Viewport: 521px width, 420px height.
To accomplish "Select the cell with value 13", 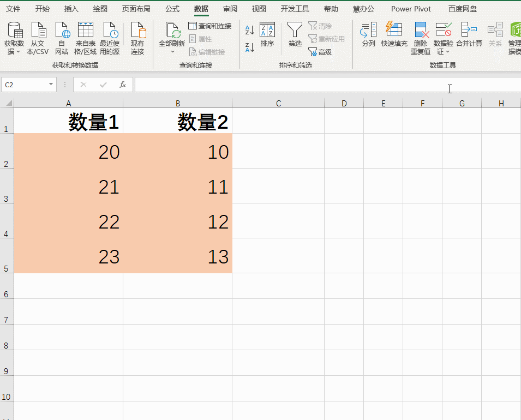I will coord(178,256).
